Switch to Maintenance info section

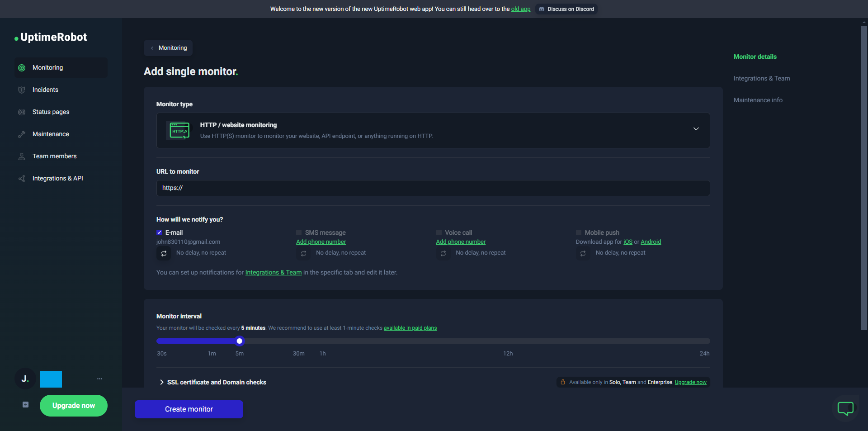[758, 100]
